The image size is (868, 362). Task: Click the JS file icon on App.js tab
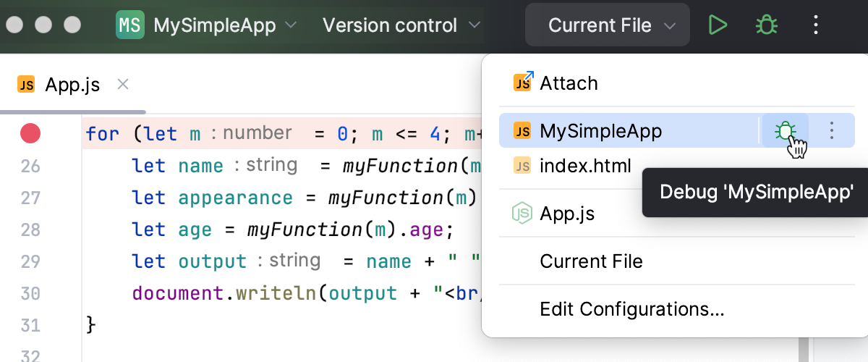pos(27,85)
